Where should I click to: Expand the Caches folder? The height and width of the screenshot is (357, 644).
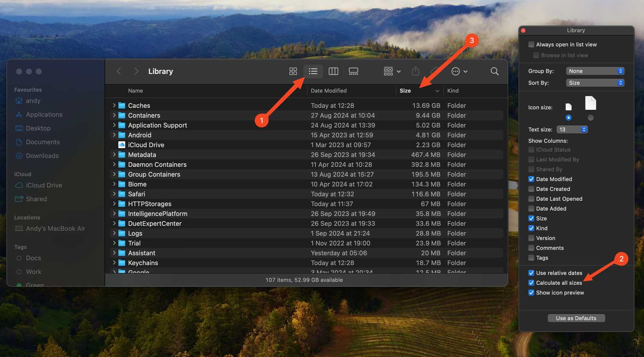point(114,105)
